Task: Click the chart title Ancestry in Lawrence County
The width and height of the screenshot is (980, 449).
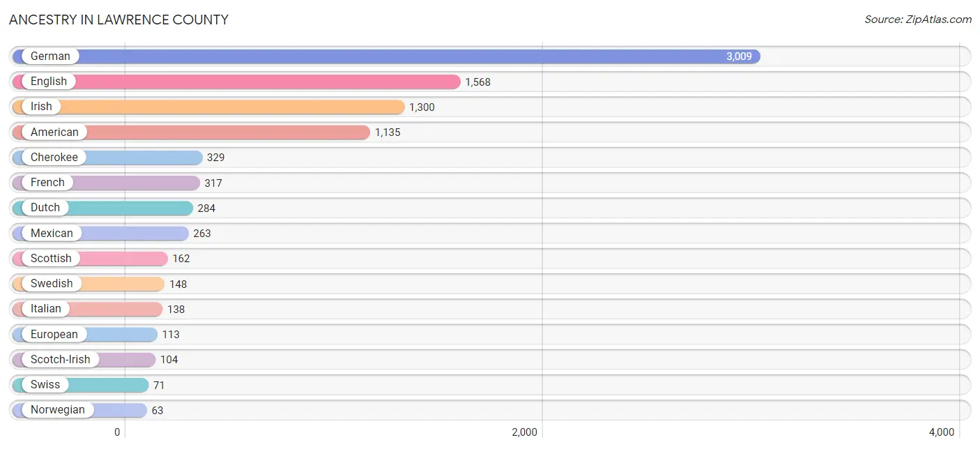Action: pyautogui.click(x=118, y=20)
